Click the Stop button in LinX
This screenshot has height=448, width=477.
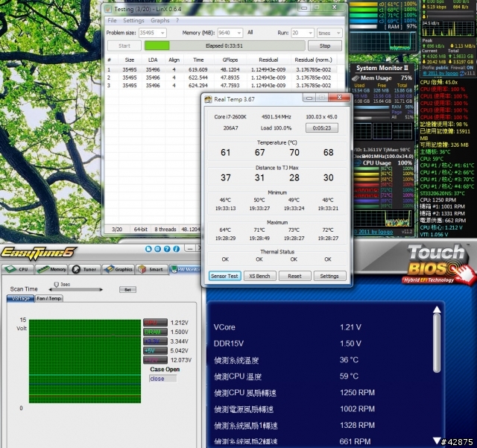[x=325, y=46]
